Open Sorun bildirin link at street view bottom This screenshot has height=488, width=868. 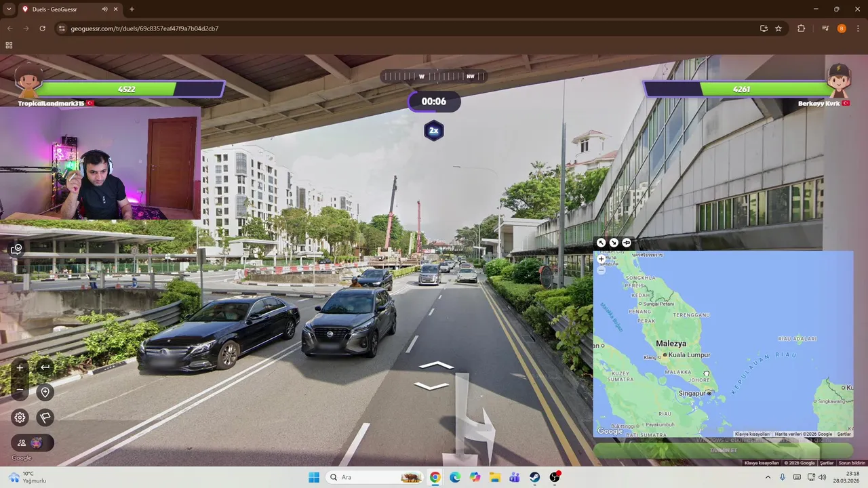coord(852,463)
